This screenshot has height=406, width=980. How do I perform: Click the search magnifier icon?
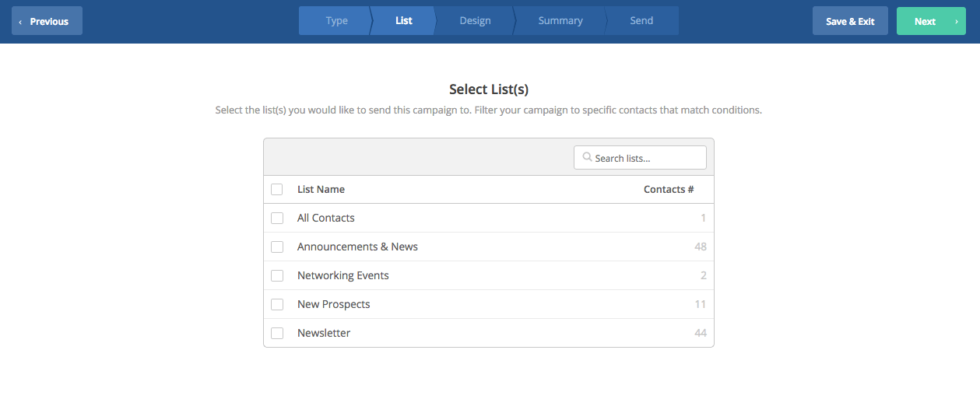coord(587,157)
